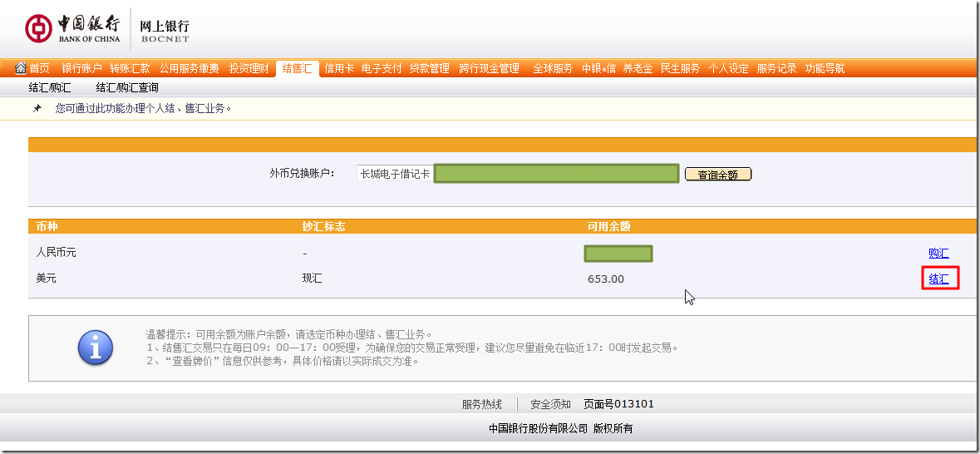Open the 投资理财 menu
Viewport: 980px width, 454px height.
tap(249, 69)
